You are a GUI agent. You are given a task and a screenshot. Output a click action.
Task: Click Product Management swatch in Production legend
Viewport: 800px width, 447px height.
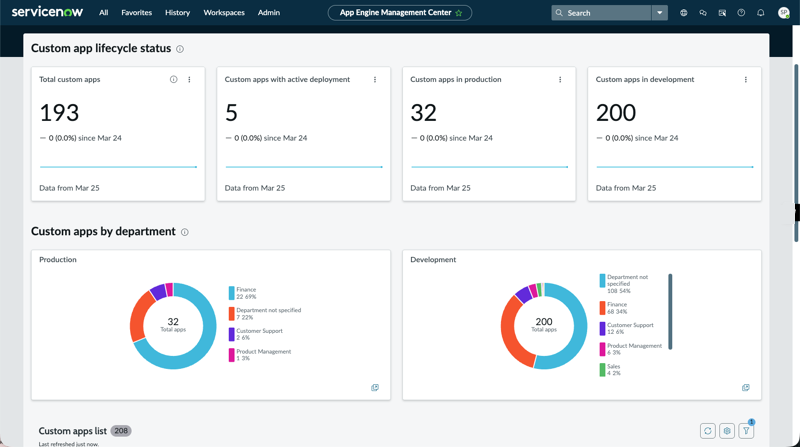tap(232, 355)
